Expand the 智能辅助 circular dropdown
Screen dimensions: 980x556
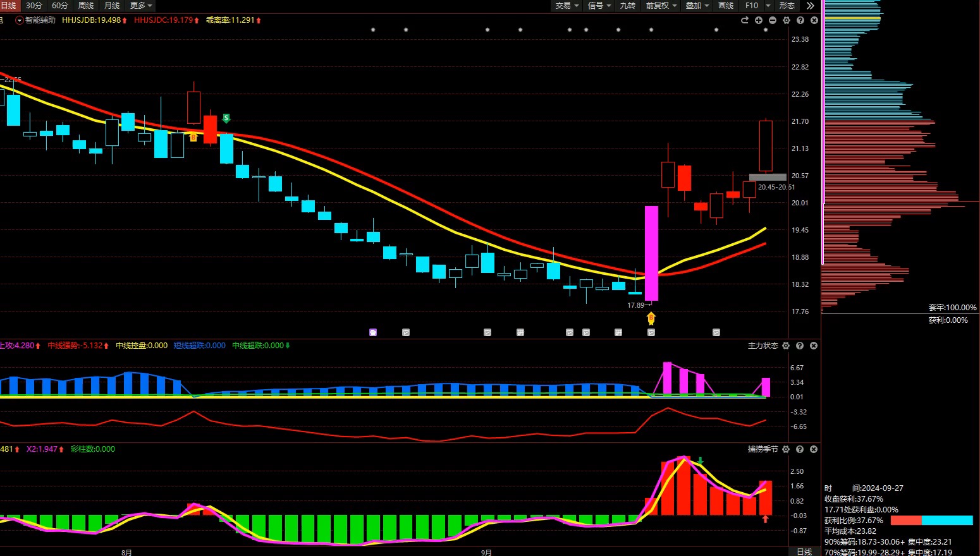click(x=19, y=20)
